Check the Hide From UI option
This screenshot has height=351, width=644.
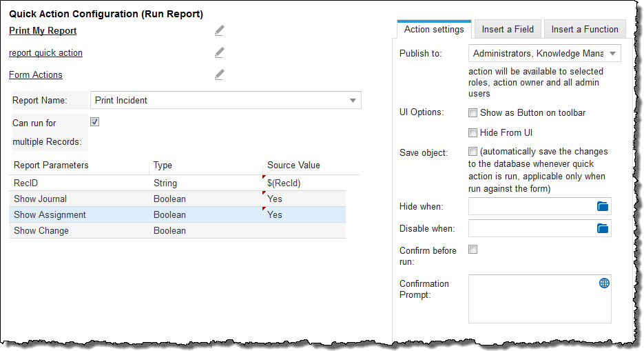coord(472,132)
